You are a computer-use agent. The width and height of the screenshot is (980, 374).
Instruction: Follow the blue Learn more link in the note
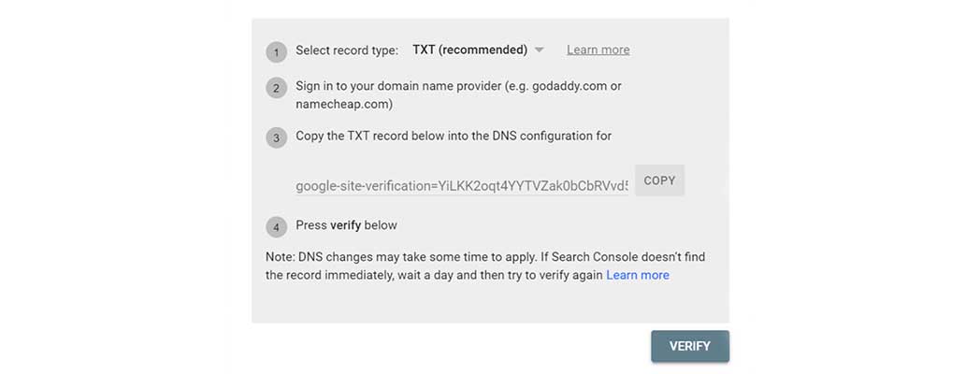[638, 275]
